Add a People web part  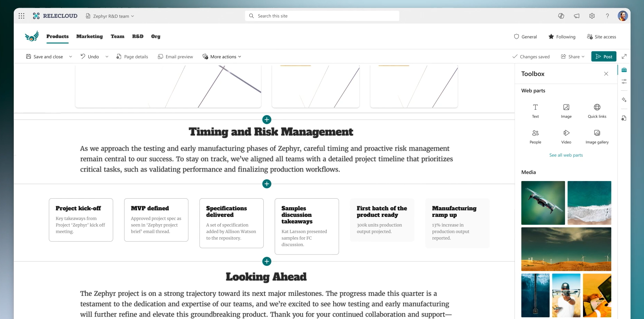point(535,137)
